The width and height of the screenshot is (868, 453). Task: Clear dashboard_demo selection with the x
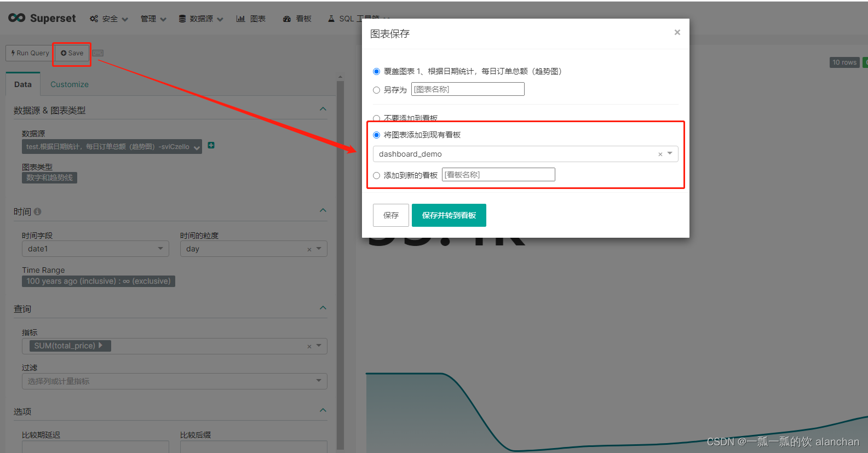point(660,154)
